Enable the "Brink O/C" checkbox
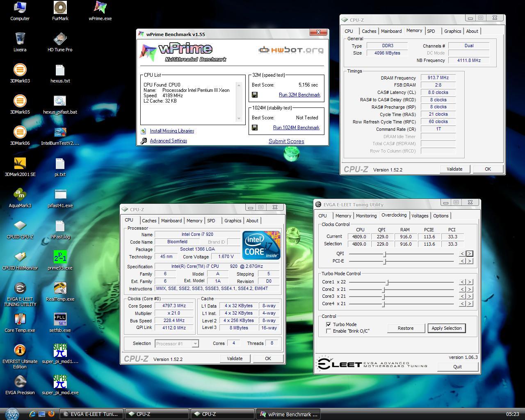Image resolution: width=525 pixels, height=420 pixels. point(329,331)
